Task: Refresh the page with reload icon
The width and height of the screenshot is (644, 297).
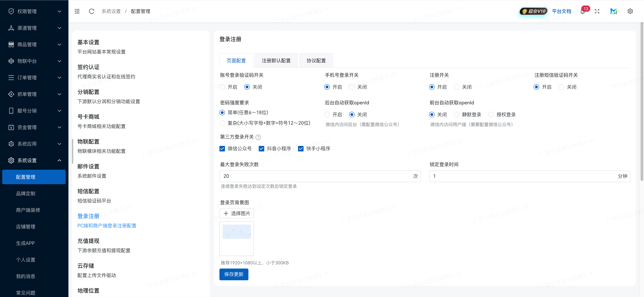Action: point(92,11)
